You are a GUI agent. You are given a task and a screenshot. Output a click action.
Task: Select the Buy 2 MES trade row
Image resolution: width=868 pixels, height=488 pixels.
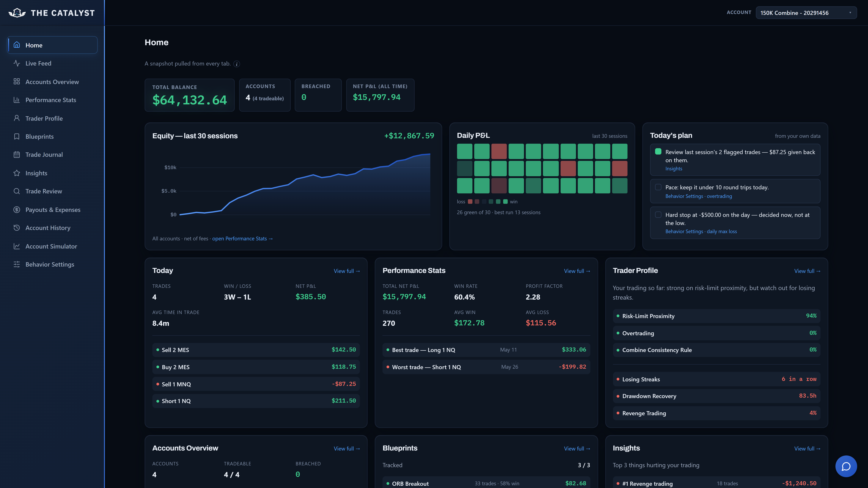click(x=256, y=367)
